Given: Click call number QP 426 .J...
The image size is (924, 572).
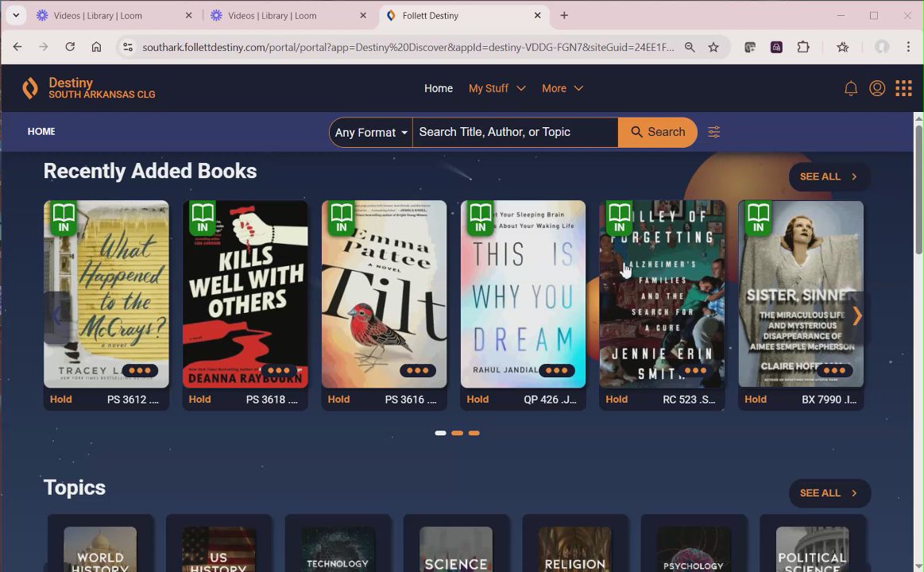Looking at the screenshot, I should [x=550, y=400].
